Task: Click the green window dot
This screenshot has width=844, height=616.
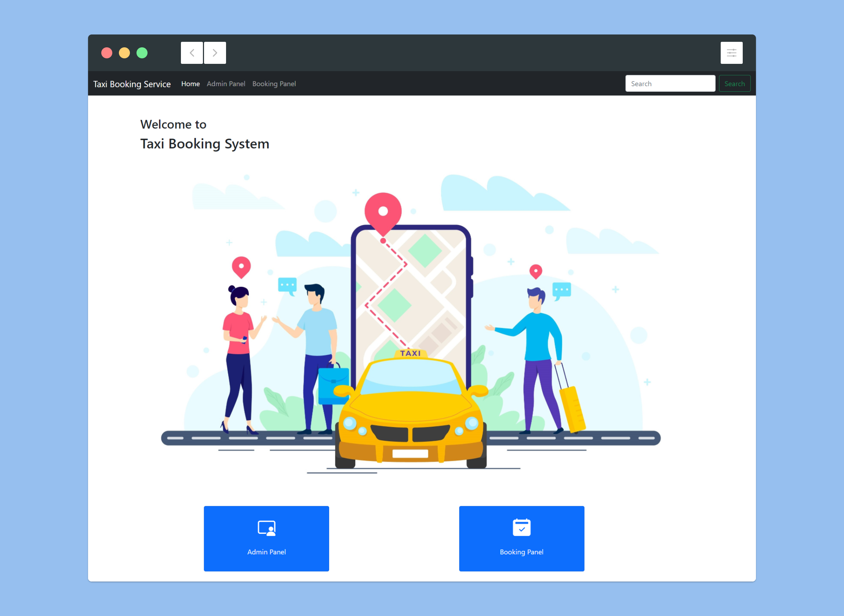Action: click(x=142, y=53)
